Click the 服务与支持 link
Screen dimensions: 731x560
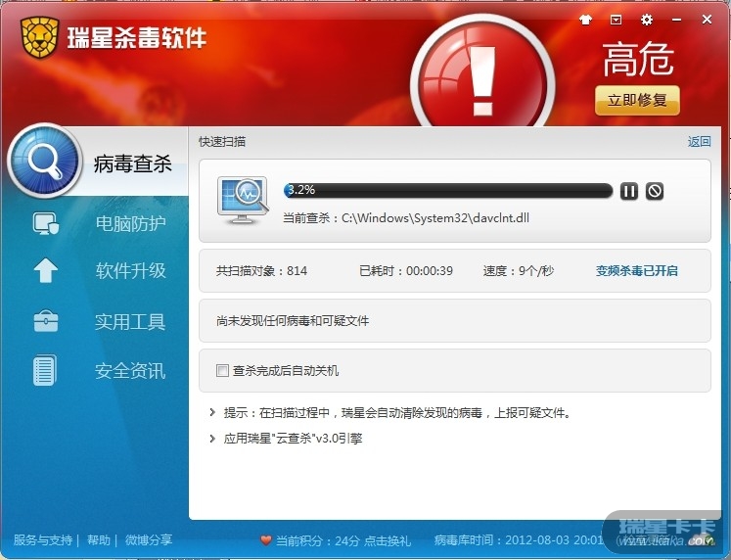tap(43, 540)
